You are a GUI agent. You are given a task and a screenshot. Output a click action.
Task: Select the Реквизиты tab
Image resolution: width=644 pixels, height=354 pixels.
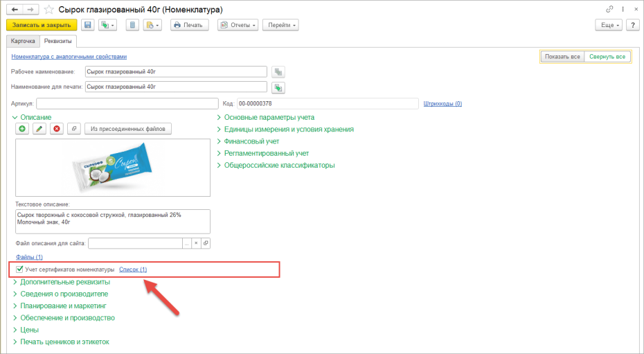tap(58, 41)
